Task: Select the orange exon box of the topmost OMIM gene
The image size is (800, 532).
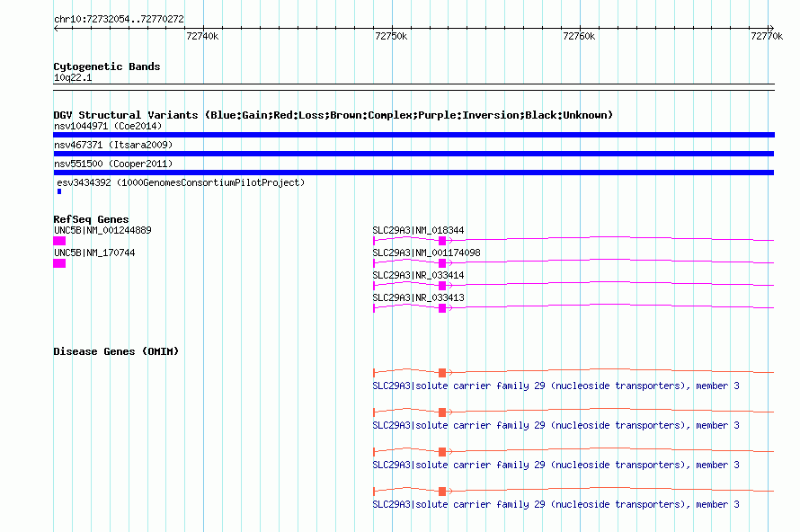Action: pyautogui.click(x=442, y=373)
